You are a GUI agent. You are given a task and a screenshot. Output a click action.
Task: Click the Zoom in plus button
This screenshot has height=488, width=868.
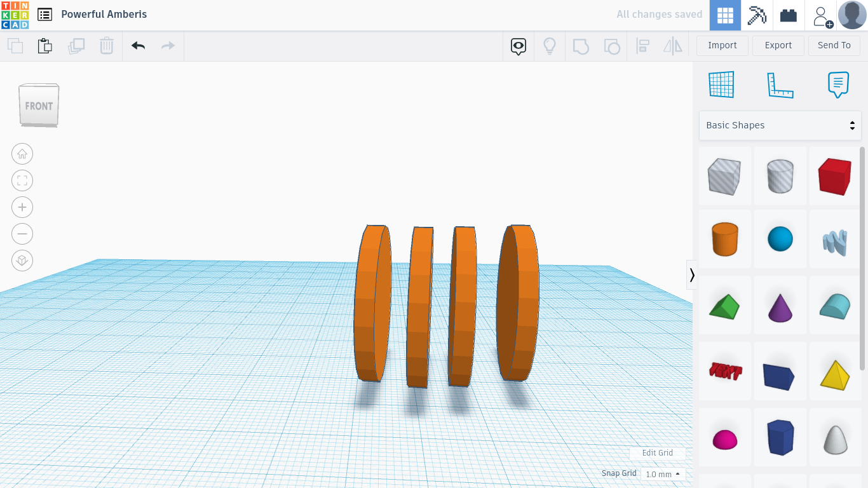tap(22, 207)
